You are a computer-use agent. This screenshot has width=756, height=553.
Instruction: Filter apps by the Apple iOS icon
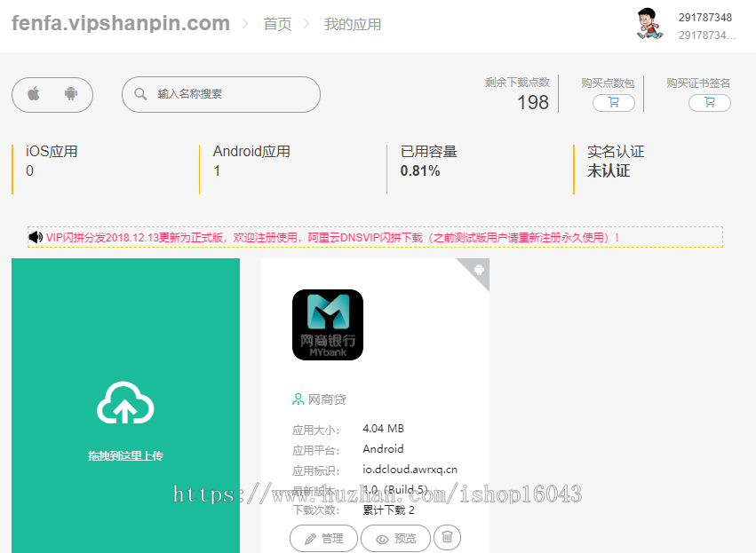[x=34, y=93]
